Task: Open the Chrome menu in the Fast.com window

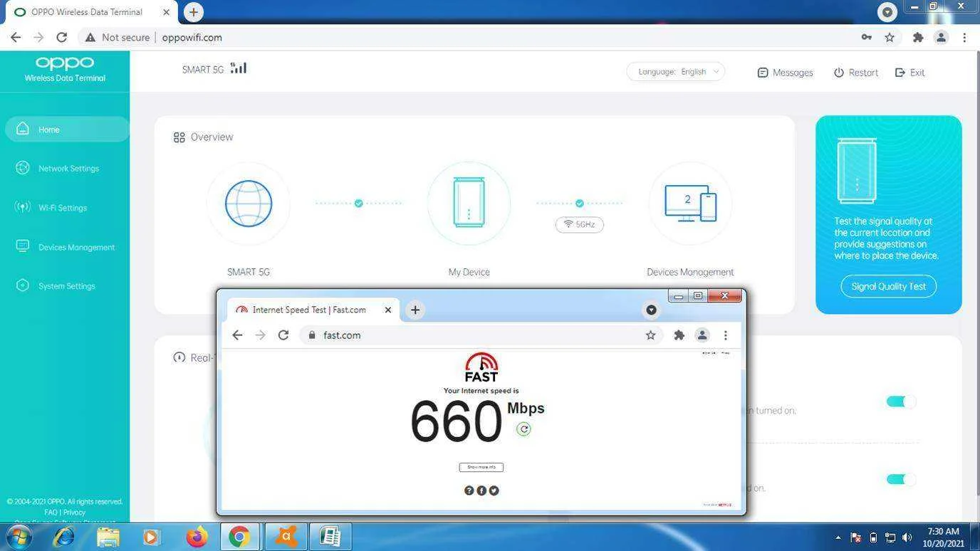Action: click(x=725, y=335)
